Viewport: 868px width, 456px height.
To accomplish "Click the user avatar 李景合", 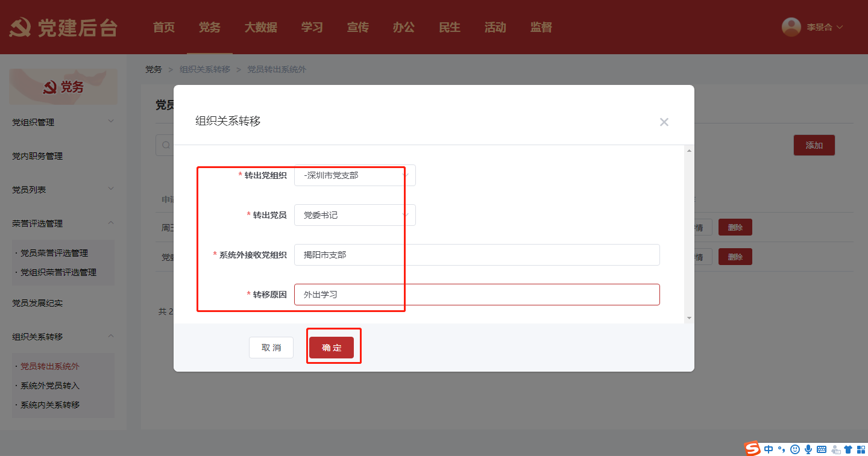I will point(791,27).
